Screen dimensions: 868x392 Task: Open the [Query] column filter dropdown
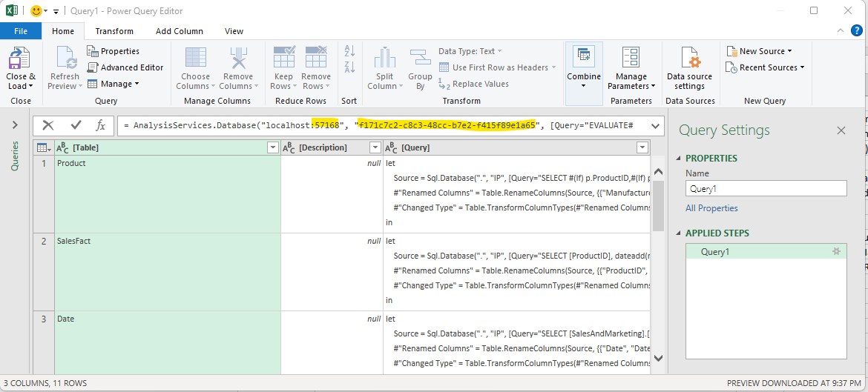point(642,147)
